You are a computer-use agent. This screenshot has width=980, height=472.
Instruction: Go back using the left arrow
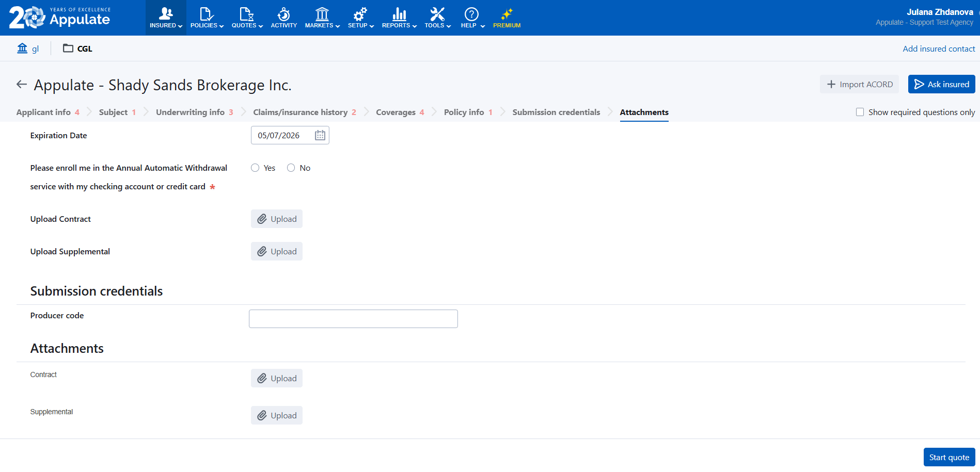21,84
